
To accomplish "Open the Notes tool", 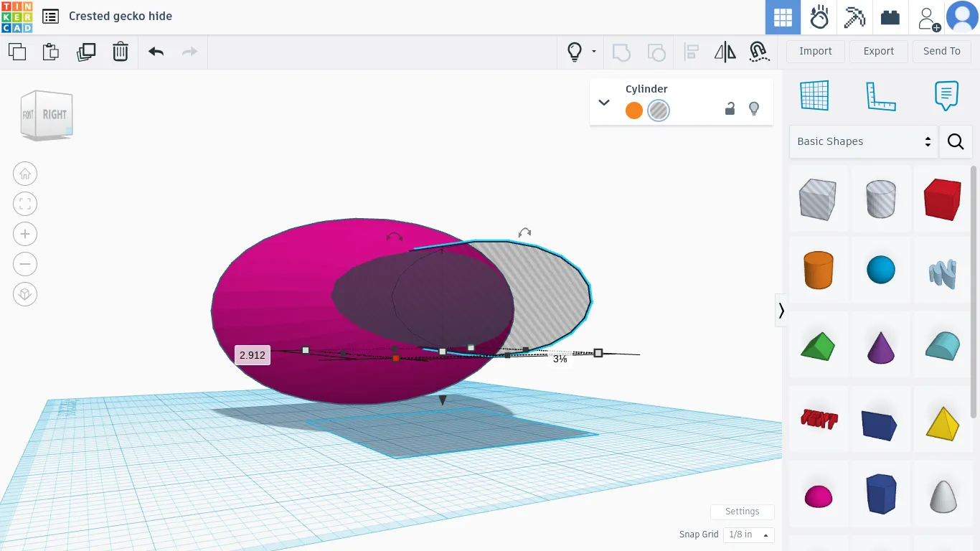I will 946,95.
